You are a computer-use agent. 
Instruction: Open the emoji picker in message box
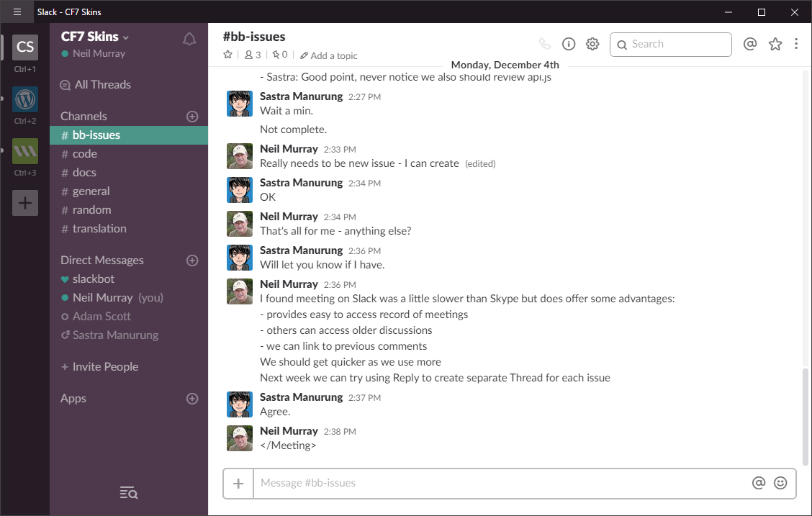780,483
